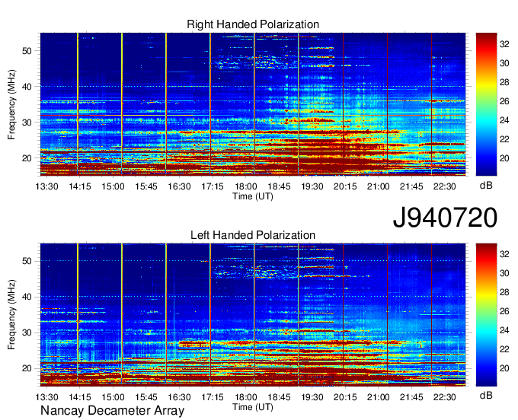
Task: Click the 22 value on Left Handed colorbar
Action: pyautogui.click(x=504, y=349)
